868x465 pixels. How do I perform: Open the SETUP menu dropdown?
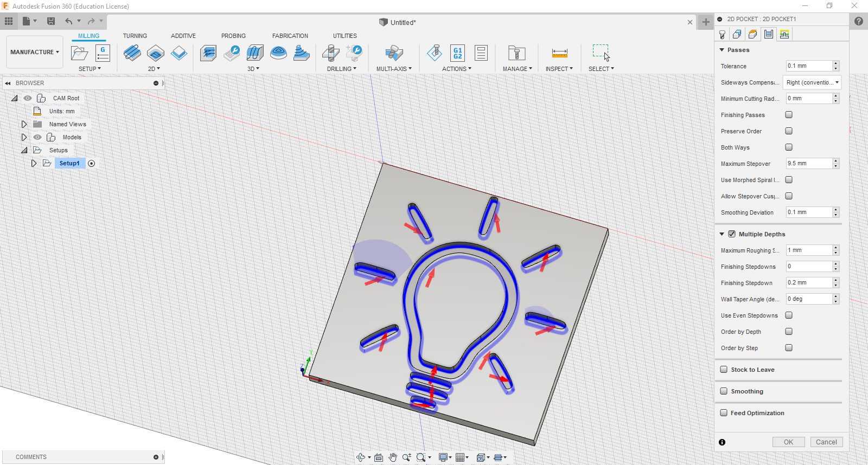(x=90, y=69)
